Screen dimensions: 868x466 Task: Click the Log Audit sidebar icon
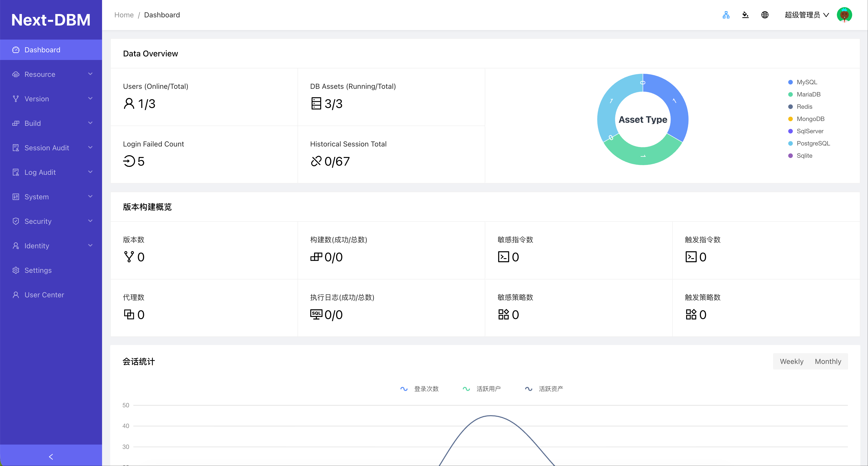(x=16, y=172)
